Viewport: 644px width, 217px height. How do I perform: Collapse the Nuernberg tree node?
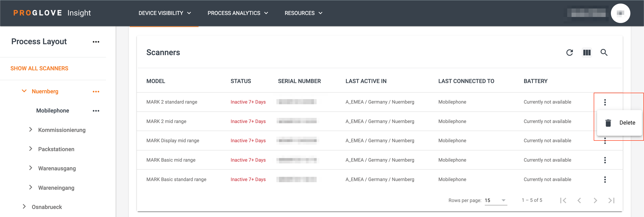[x=24, y=91]
